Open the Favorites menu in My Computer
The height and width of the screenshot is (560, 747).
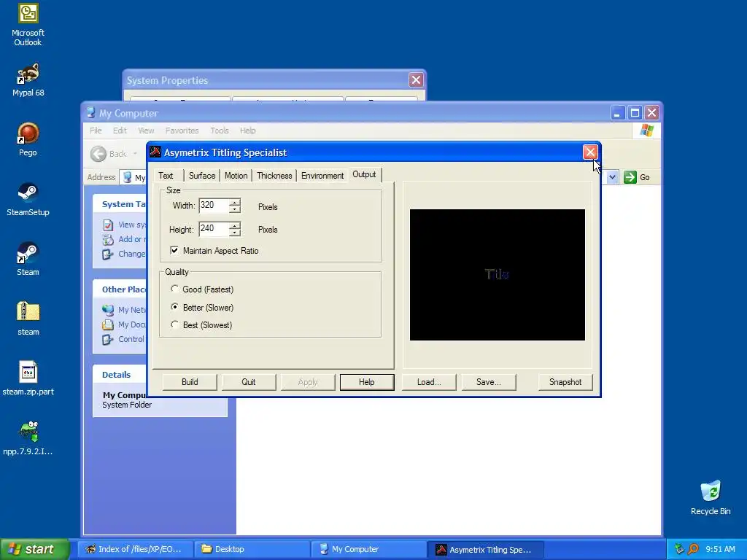182,131
